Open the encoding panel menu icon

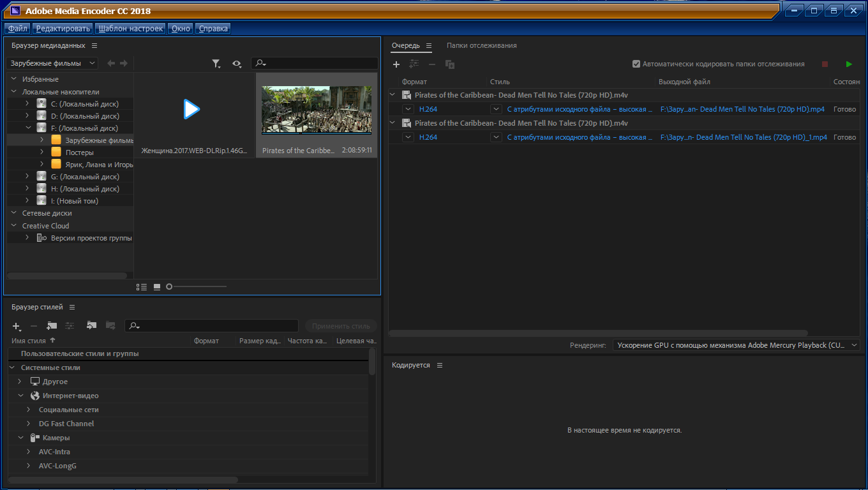point(440,365)
